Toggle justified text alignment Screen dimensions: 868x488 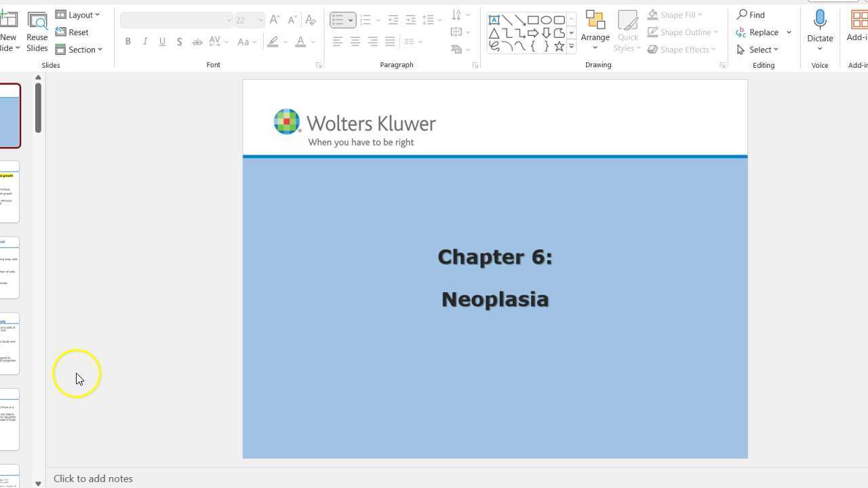coord(390,41)
